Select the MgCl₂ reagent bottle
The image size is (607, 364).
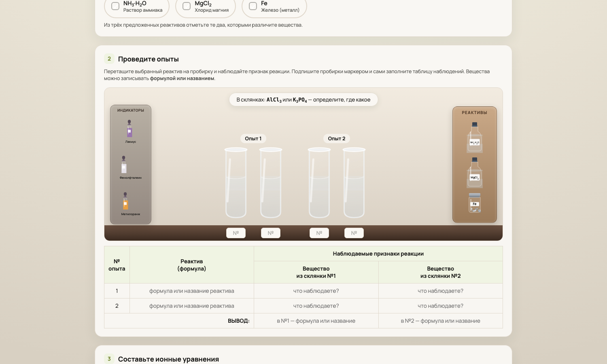475,173
